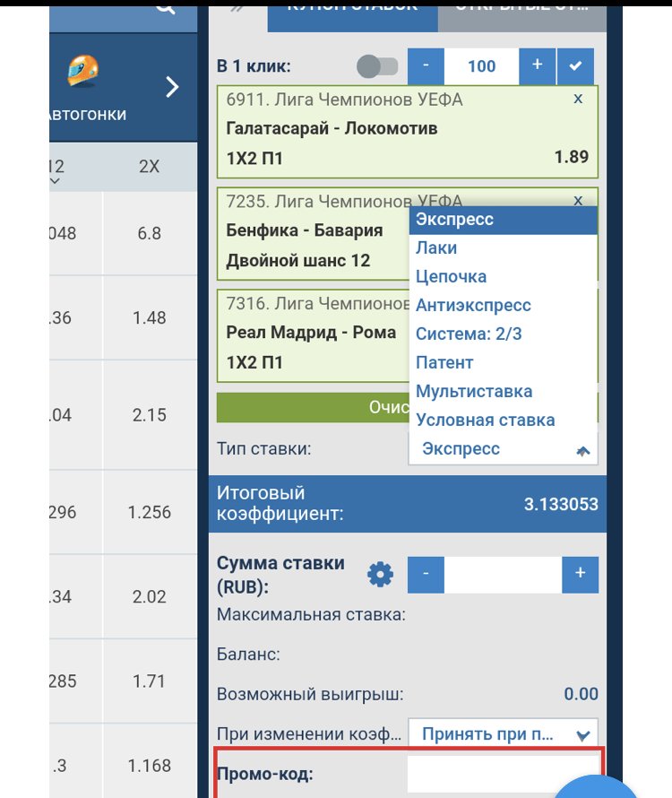
Task: Click the double arrow collapse icon
Action: (237, 7)
